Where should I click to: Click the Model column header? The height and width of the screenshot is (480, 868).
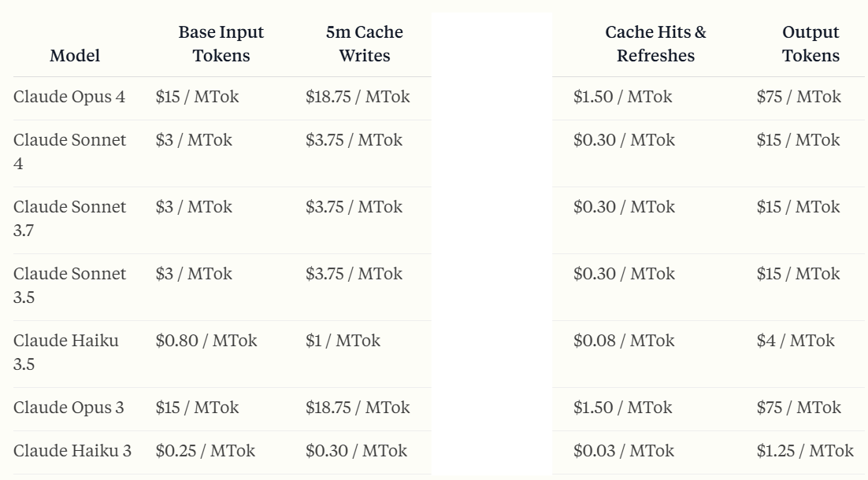(x=75, y=56)
